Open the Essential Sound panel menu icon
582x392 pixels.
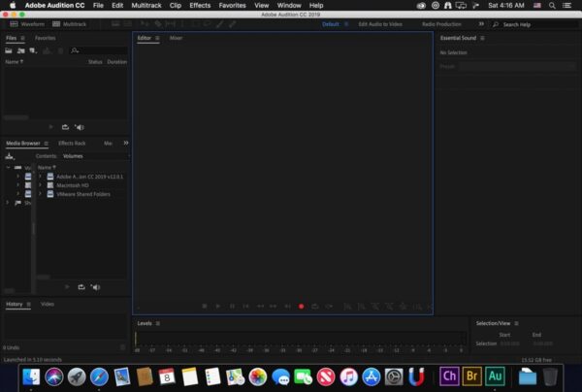click(482, 38)
